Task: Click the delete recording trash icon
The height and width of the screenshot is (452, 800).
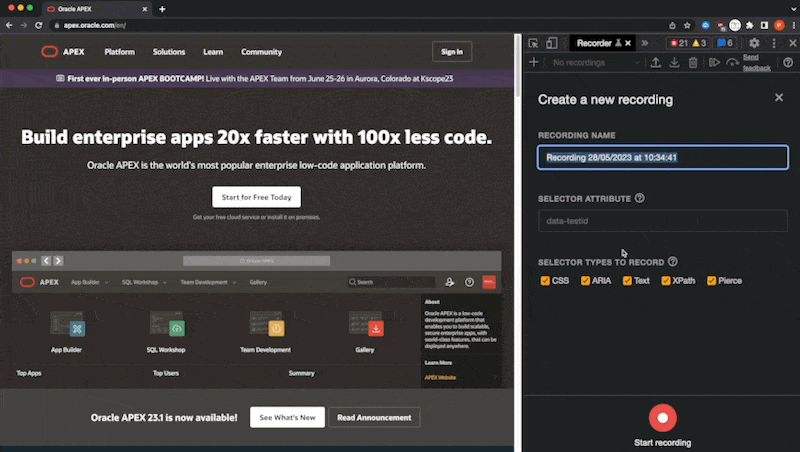Action: (693, 62)
